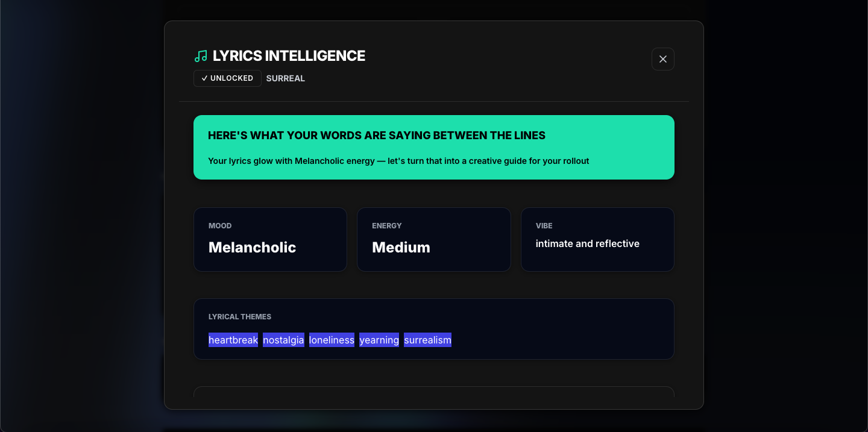The height and width of the screenshot is (432, 868).
Task: Click the Unlocked badge
Action: 227,78
